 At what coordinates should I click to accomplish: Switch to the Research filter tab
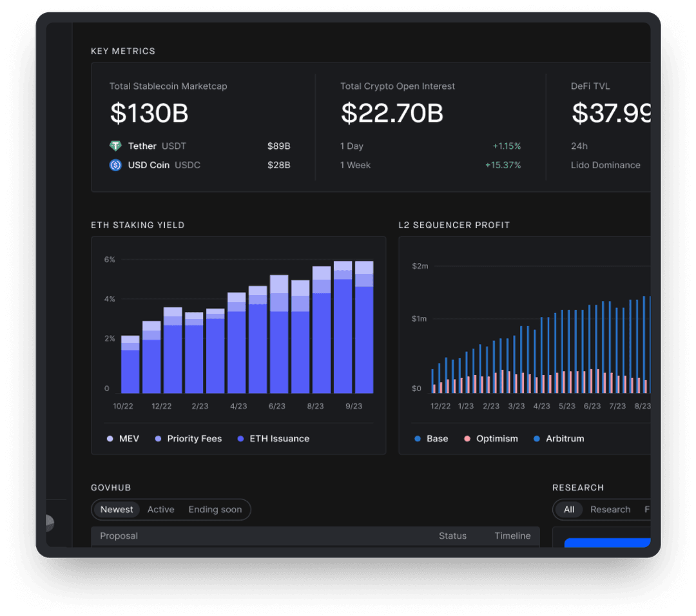click(610, 509)
